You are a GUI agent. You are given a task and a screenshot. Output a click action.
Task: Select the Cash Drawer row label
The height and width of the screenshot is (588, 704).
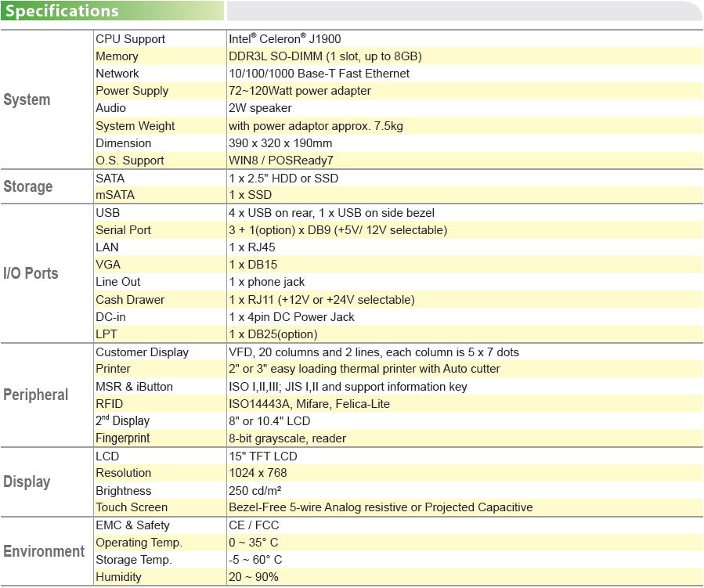click(130, 299)
